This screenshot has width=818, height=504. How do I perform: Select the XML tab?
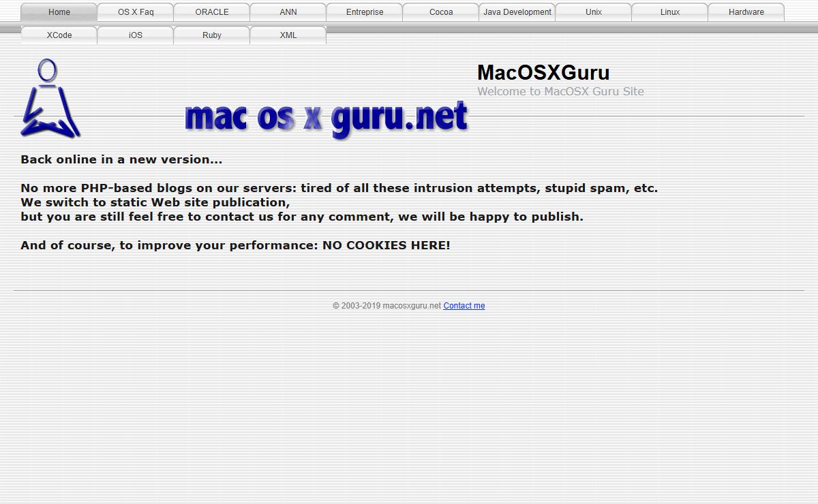point(288,35)
